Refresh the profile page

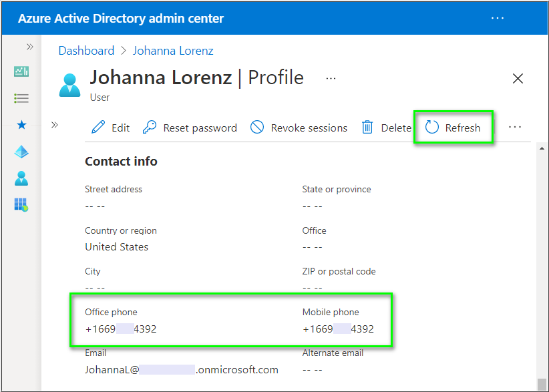click(453, 128)
